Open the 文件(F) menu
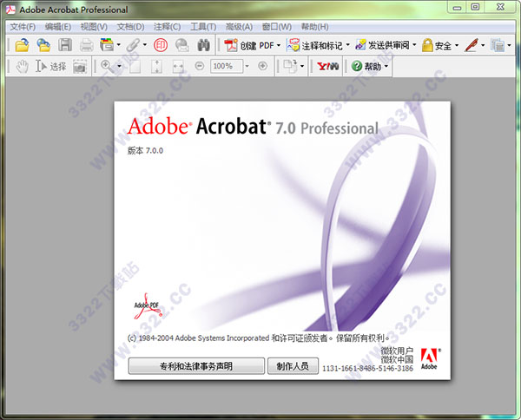This screenshot has height=420, width=521. [x=23, y=26]
